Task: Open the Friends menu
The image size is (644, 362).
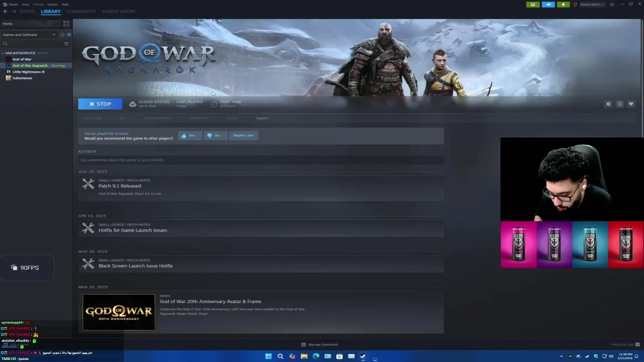Action: pos(38,4)
